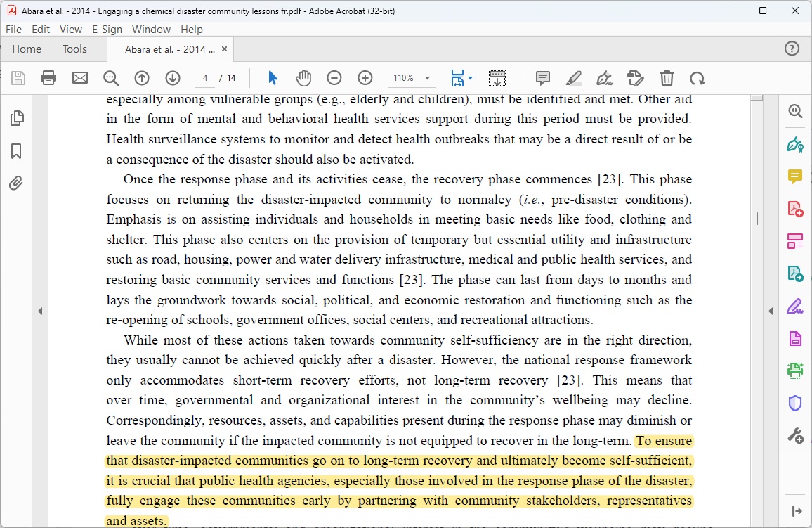Click the page number field showing 4
This screenshot has height=528, width=812.
point(205,78)
